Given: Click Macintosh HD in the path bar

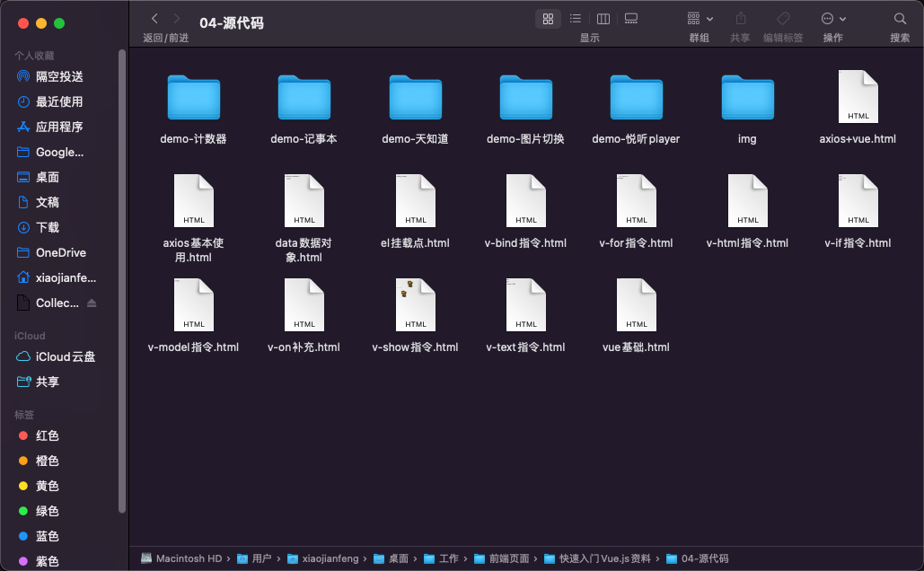Looking at the screenshot, I should click(182, 558).
